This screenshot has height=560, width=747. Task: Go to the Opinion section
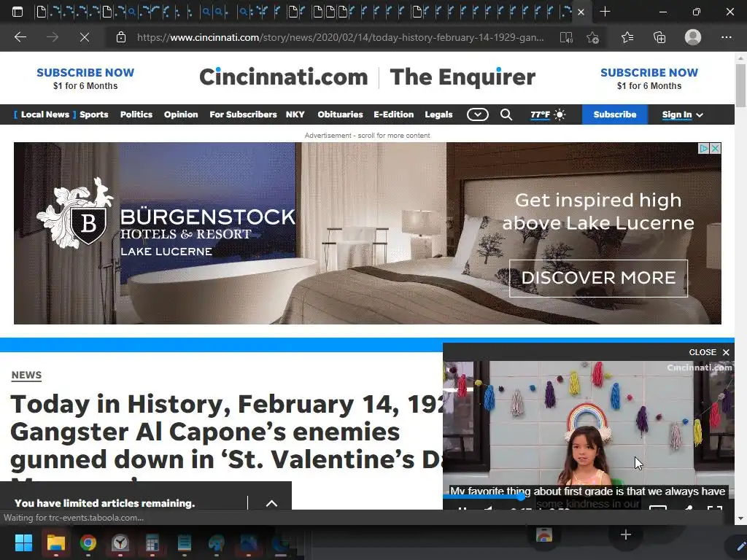tap(181, 114)
